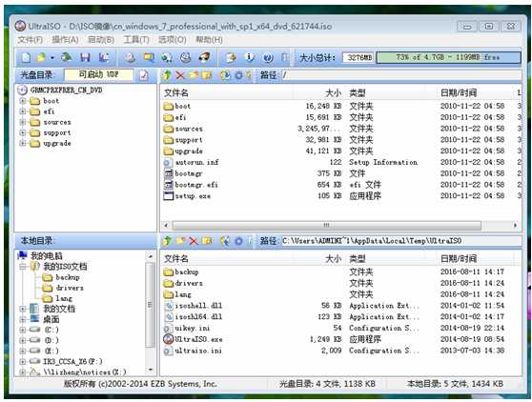Click the 3276MB total size field
This screenshot has width=532, height=402.
[359, 57]
